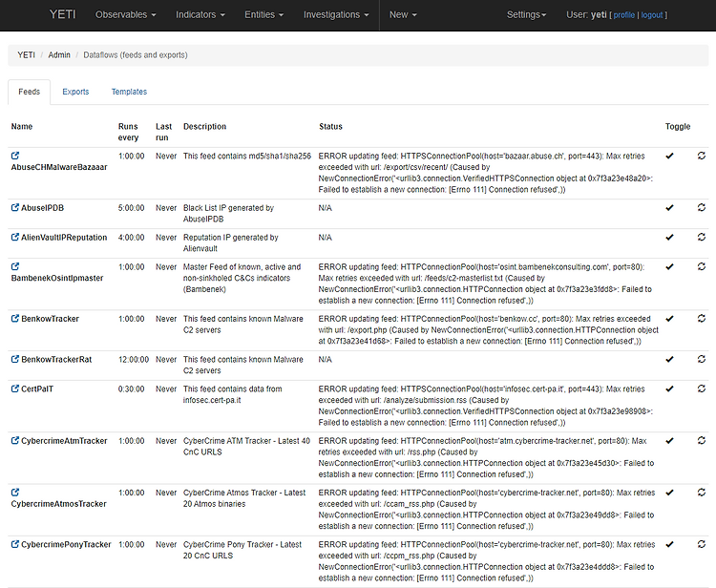Image resolution: width=716 pixels, height=588 pixels.
Task: Toggle the AbuseIPDB feed checkmark
Action: tap(669, 208)
